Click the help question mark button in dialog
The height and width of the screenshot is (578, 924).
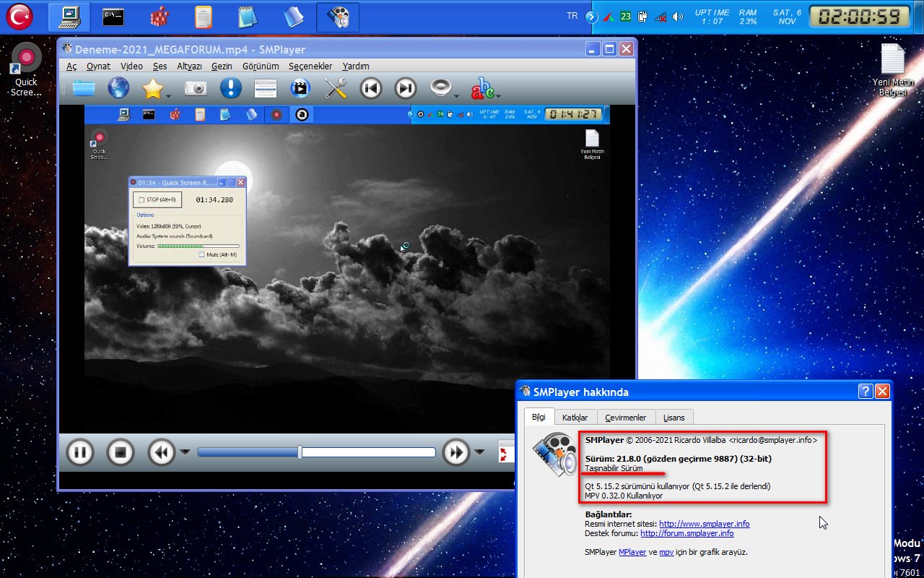(866, 392)
